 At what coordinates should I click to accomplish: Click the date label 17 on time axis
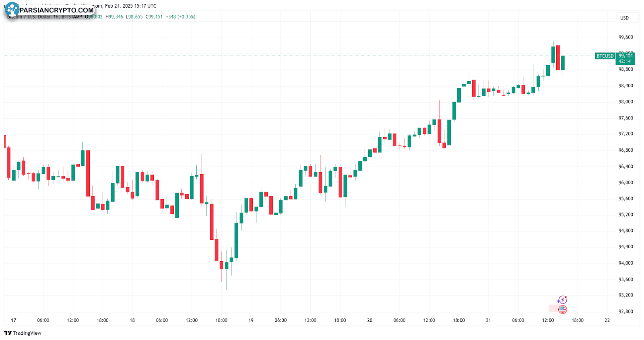pyautogui.click(x=14, y=320)
